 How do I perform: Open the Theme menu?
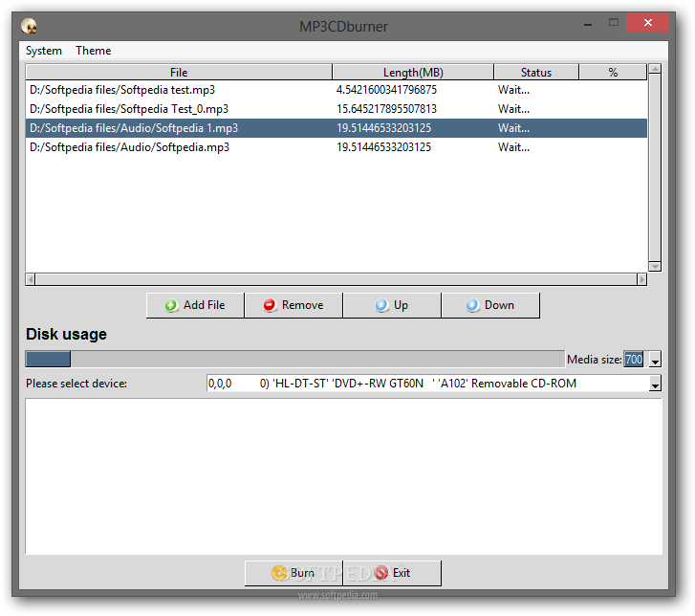[93, 51]
